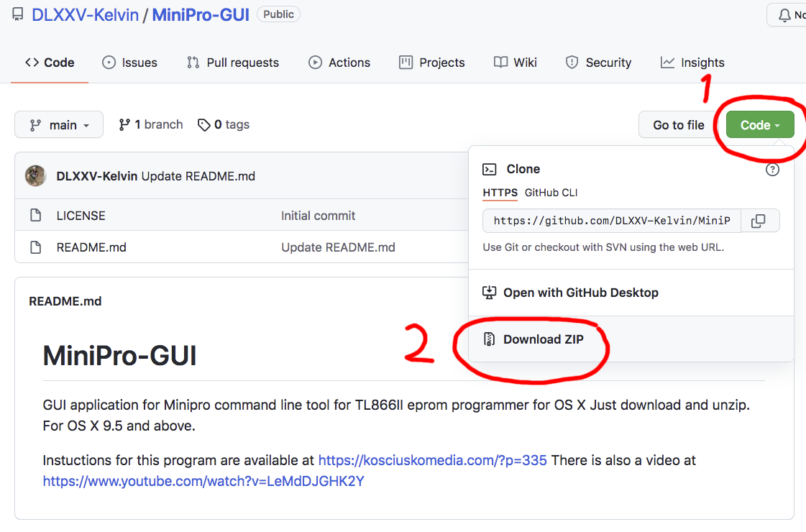Image resolution: width=806 pixels, height=532 pixels.
Task: Click the ZIP file icon beside Download ZIP
Action: (490, 339)
